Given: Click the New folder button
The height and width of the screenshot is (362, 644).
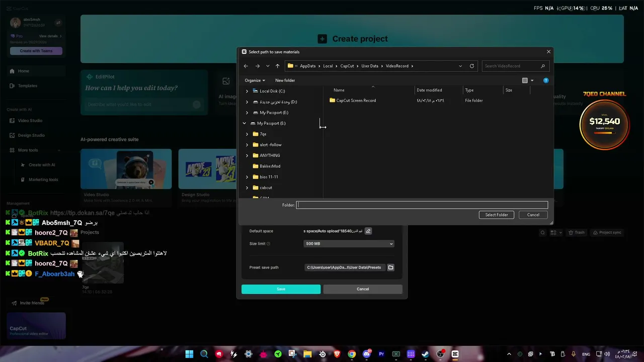Looking at the screenshot, I should point(285,80).
